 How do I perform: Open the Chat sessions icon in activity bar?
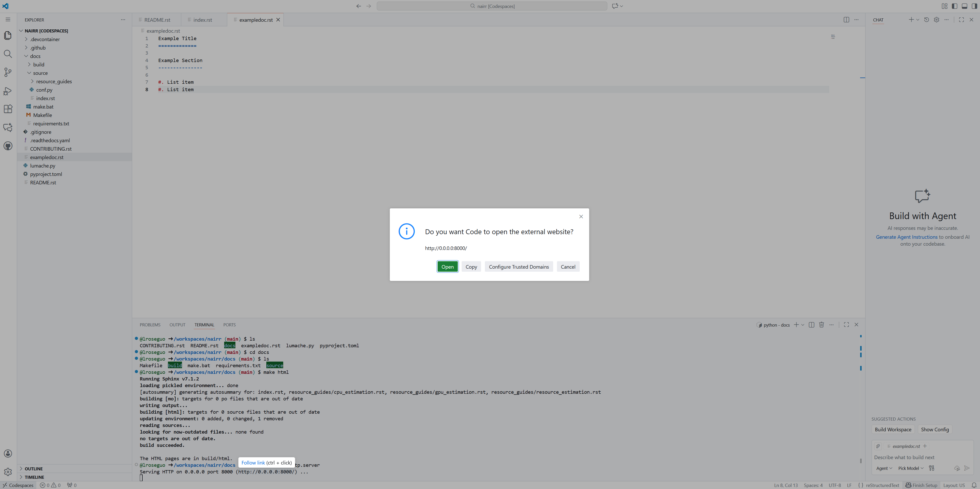click(x=8, y=127)
